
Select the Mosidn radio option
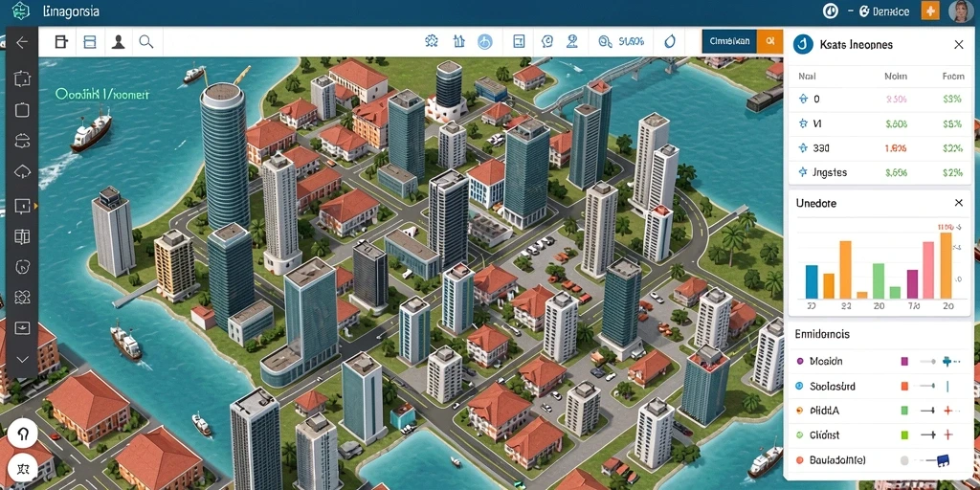[799, 361]
